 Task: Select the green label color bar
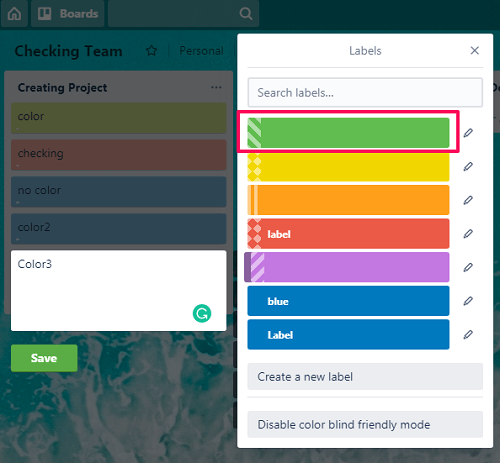click(x=348, y=133)
